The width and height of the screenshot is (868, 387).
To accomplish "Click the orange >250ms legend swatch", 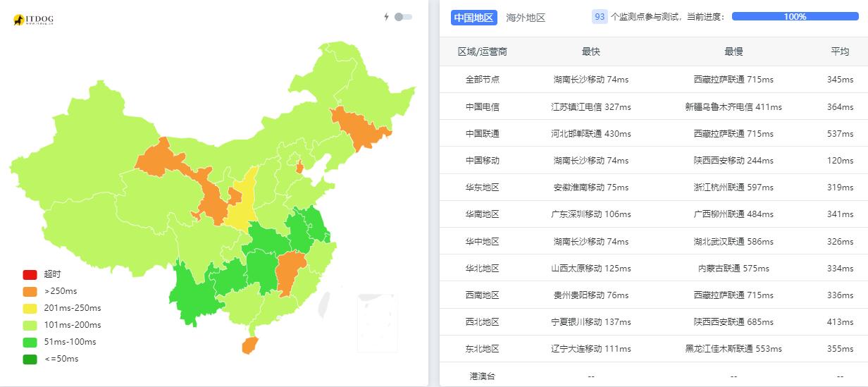I will (x=30, y=291).
